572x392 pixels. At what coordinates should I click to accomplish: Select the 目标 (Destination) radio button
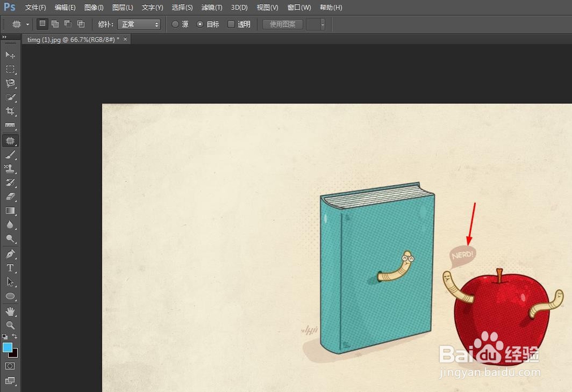click(x=200, y=24)
